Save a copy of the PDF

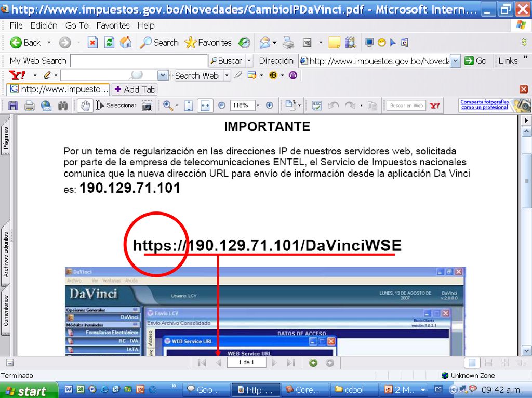[13, 105]
